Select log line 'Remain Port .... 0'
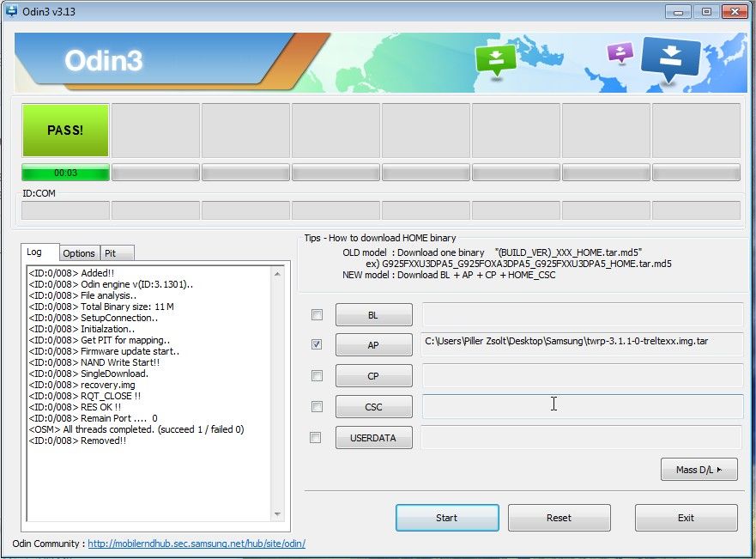The width and height of the screenshot is (756, 559). [x=93, y=418]
